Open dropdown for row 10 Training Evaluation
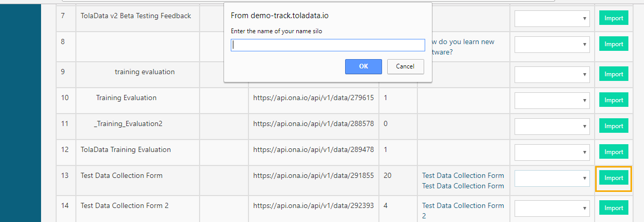 tap(552, 100)
